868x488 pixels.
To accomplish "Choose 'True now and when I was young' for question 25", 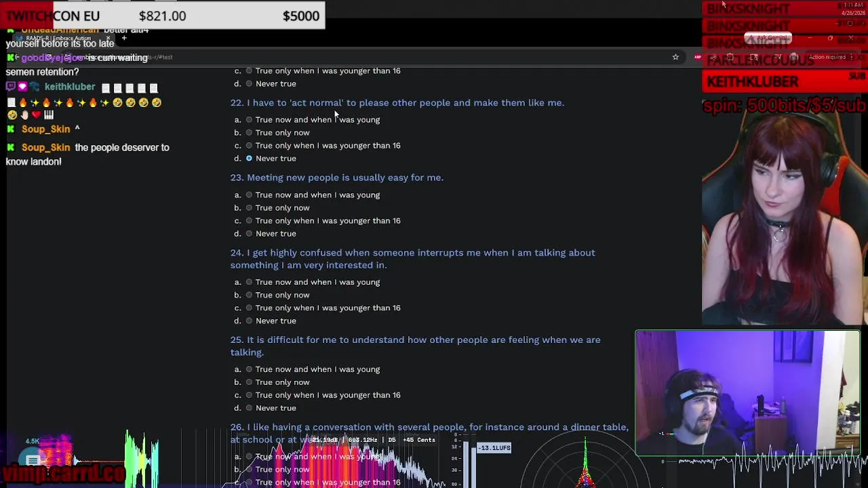I will (249, 369).
